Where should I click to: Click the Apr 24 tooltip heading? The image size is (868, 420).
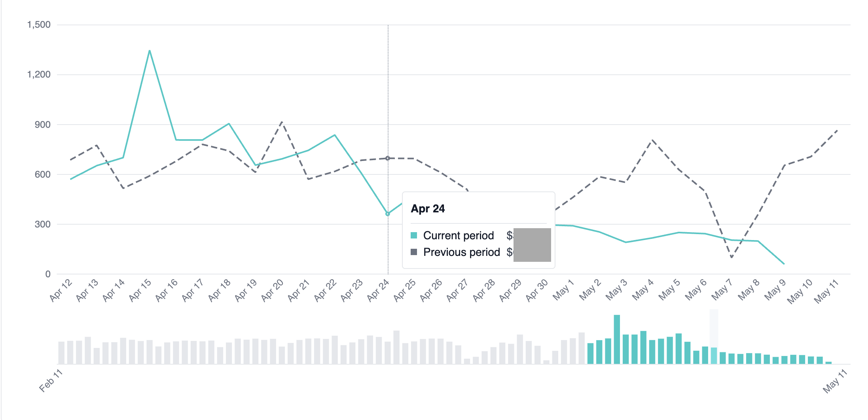(x=428, y=208)
